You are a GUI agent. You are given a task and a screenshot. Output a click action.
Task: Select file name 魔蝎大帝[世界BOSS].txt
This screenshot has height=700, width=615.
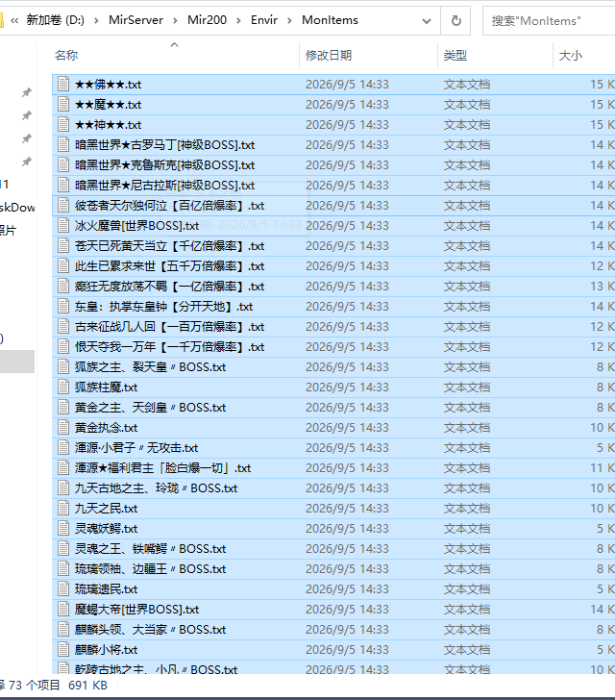(x=136, y=609)
